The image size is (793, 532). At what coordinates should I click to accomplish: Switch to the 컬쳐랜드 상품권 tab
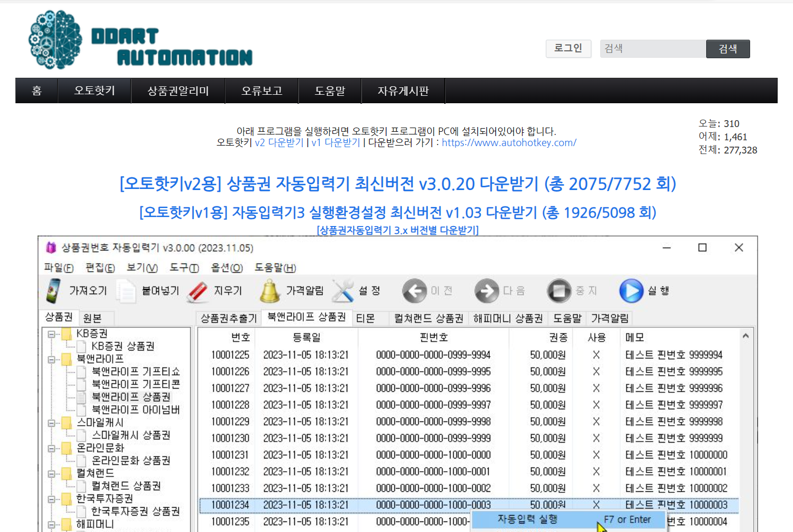429,318
